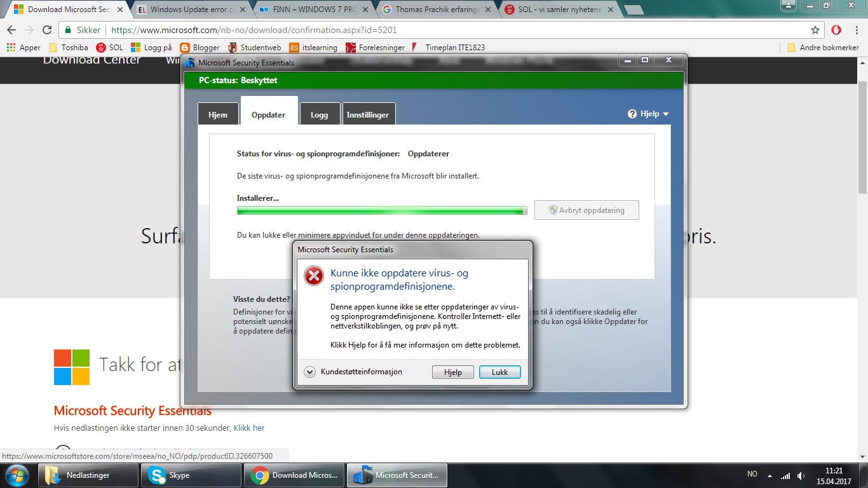The width and height of the screenshot is (868, 488).
Task: Switch to FINN – WINDOWS 7 PRO tab
Action: (x=314, y=10)
